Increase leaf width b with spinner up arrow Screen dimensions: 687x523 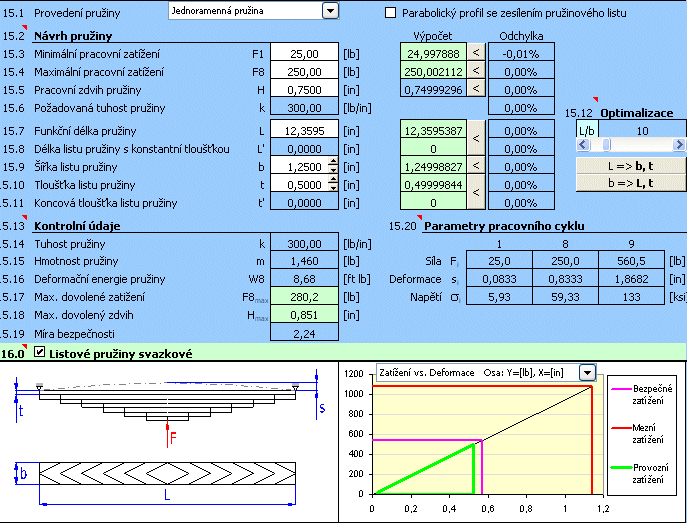tap(333, 162)
